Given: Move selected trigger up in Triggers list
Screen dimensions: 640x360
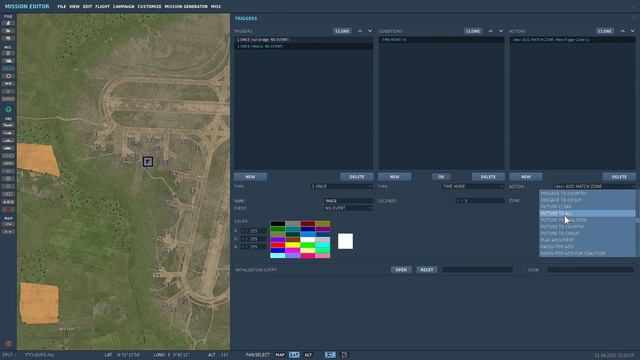Looking at the screenshot, I should click(x=360, y=31).
